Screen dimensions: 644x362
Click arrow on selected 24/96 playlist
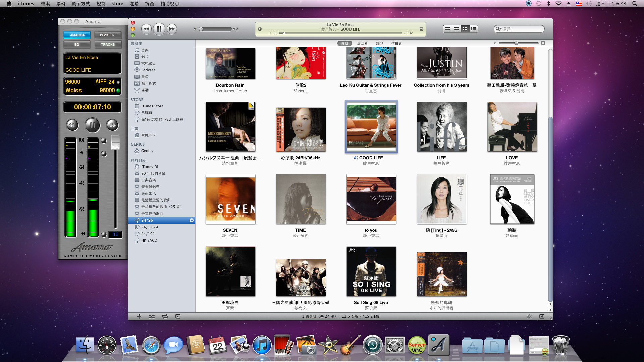(x=191, y=220)
